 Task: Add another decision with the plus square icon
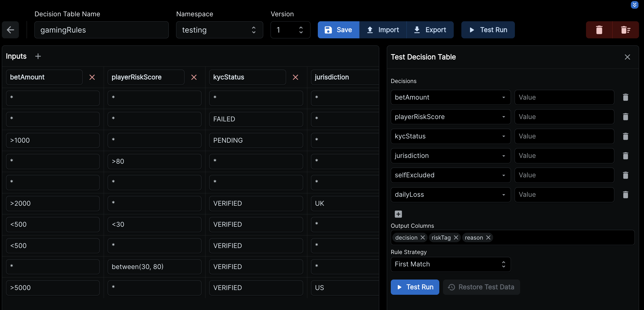(398, 214)
